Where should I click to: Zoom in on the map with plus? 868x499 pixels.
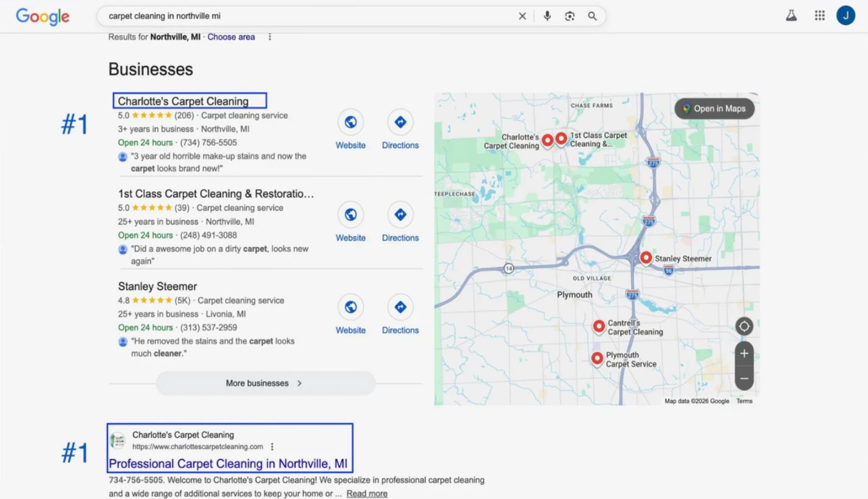744,353
